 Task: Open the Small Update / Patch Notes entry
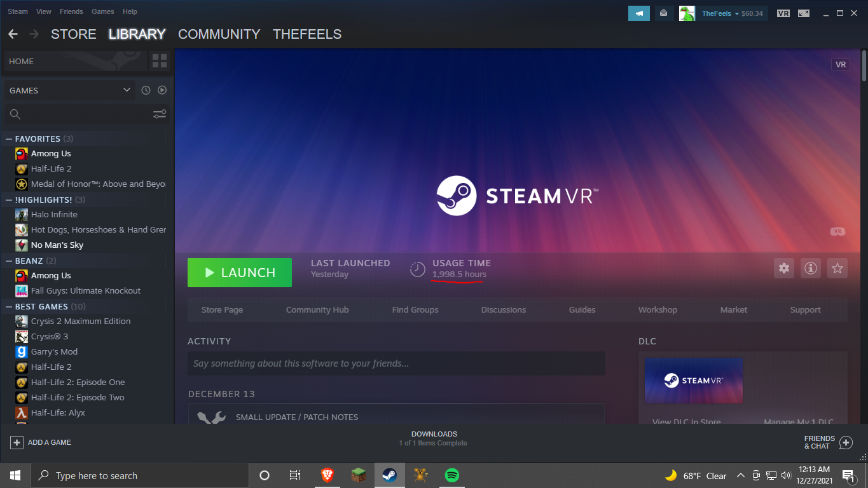(x=396, y=414)
